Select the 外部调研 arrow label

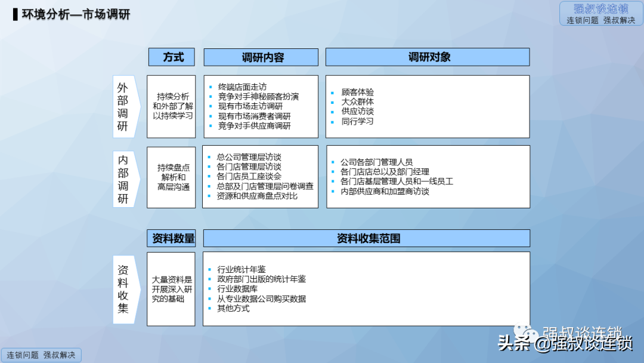(x=126, y=106)
